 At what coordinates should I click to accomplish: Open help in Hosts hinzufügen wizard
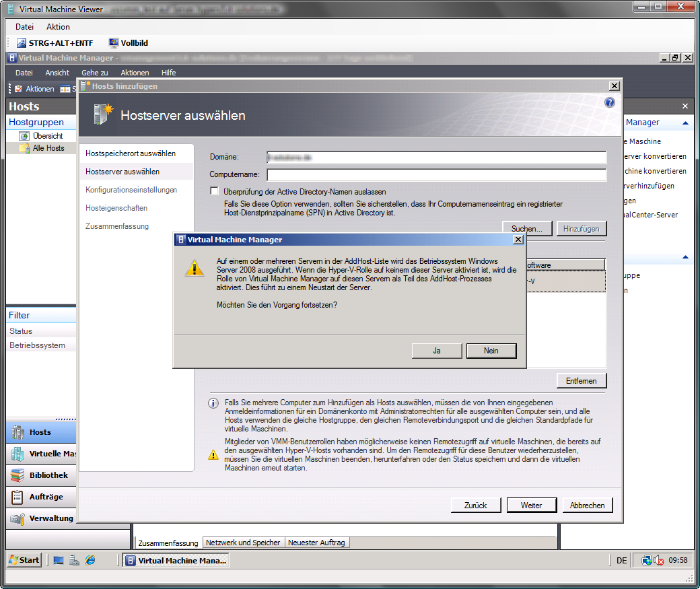pyautogui.click(x=609, y=103)
